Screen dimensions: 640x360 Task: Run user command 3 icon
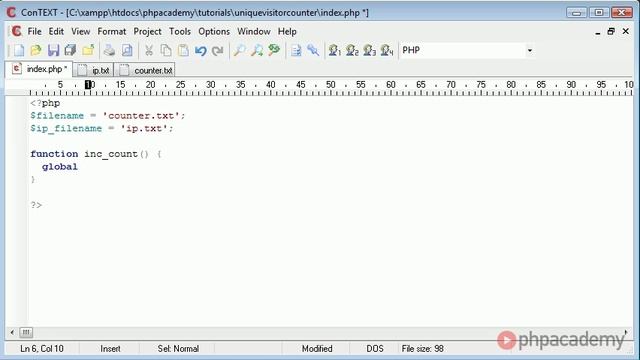click(x=369, y=50)
